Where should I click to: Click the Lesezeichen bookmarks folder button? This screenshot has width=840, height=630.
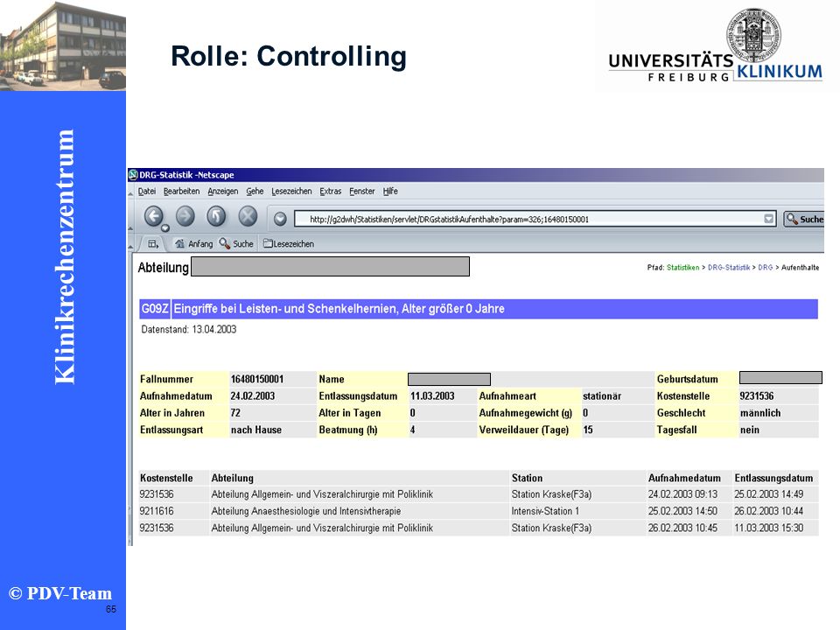click(x=289, y=244)
